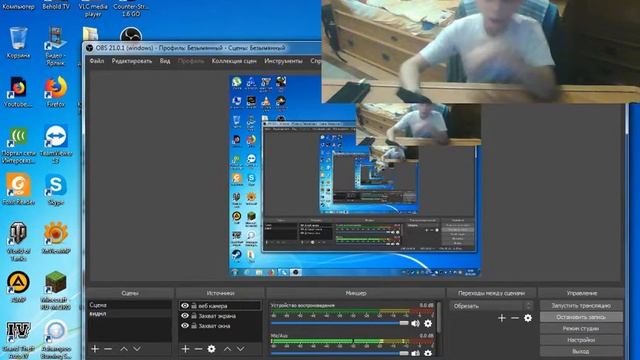This screenshot has width=640, height=360.
Task: Add a scene transition with plus icon
Action: pos(502,318)
